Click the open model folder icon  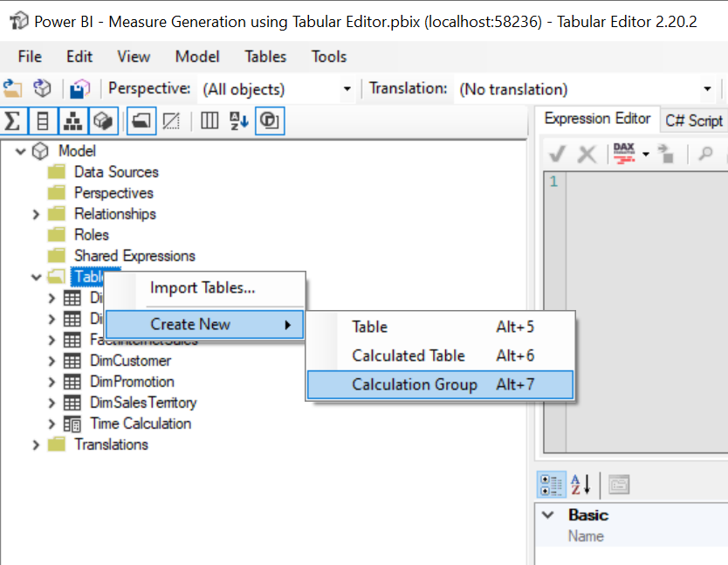pos(13,88)
